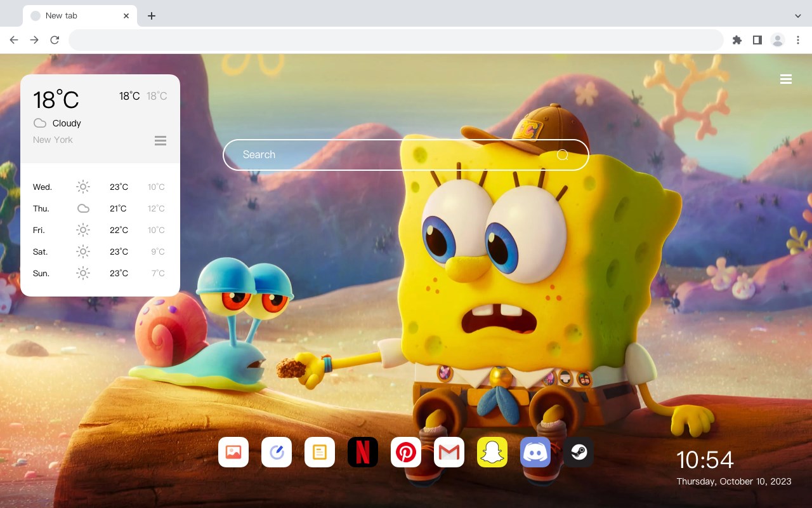Click the large 18°C current temperature
812x508 pixels.
click(56, 100)
